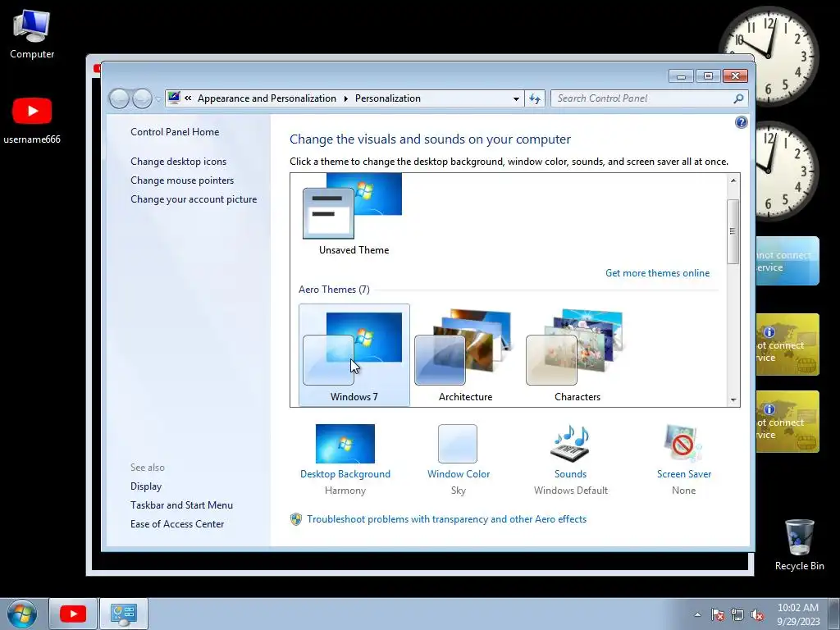Viewport: 840px width, 630px height.
Task: Click the Control Panel taskbar button
Action: (124, 614)
